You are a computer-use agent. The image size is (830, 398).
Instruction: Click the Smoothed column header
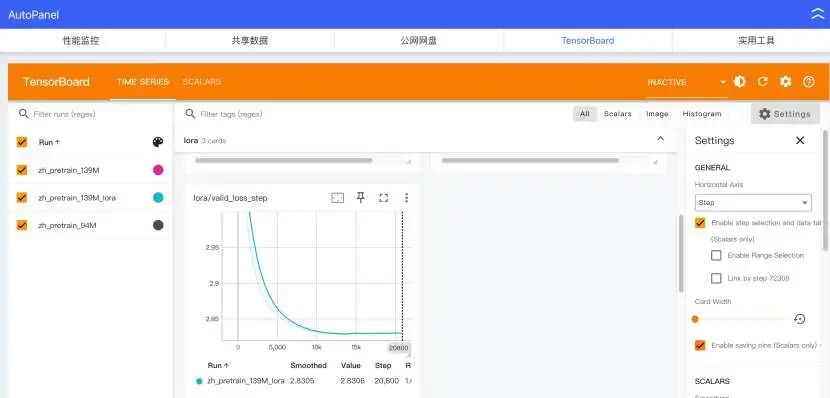point(309,365)
